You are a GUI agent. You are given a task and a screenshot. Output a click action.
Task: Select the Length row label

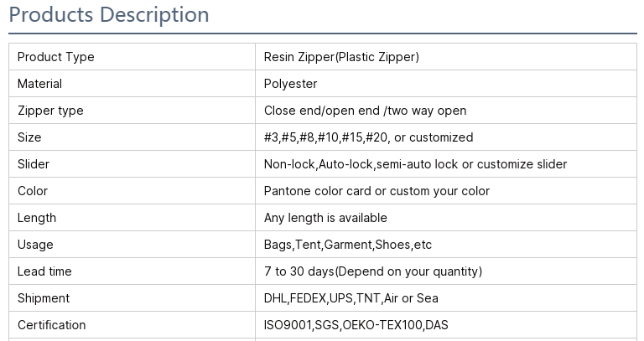pyautogui.click(x=37, y=218)
